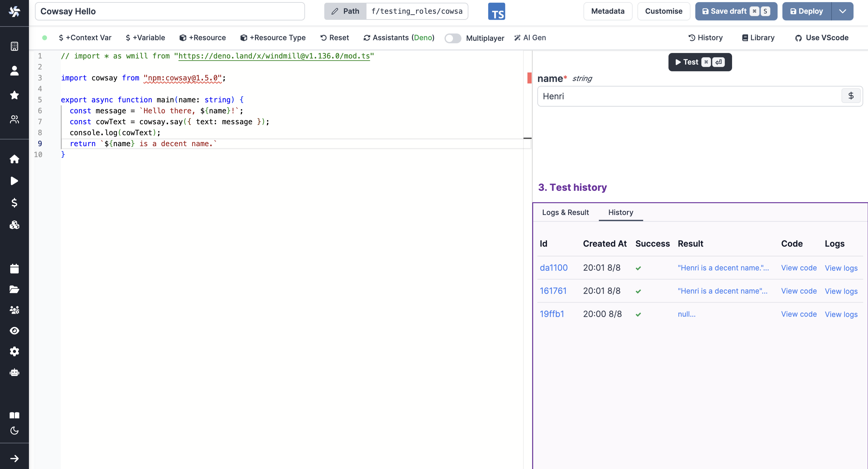Click the red error marker in the editor overview ruler
This screenshot has height=469, width=868.
point(529,78)
